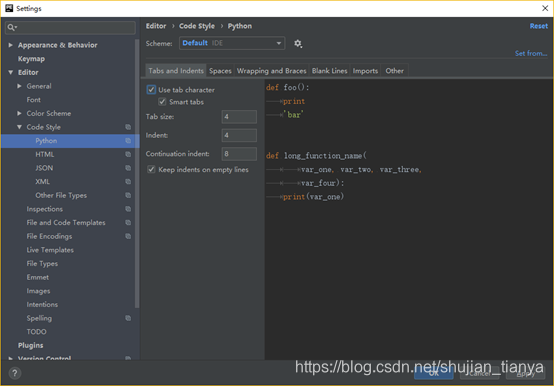
Task: Uncheck Keep indents on empty lines
Action: point(151,170)
